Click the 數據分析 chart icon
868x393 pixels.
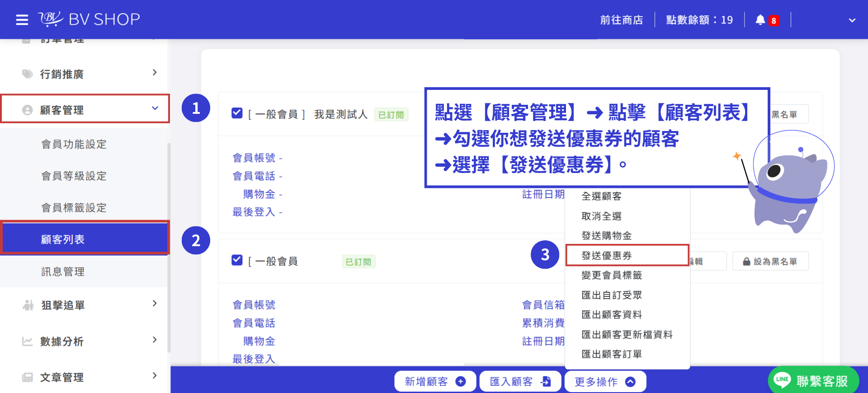[28, 342]
